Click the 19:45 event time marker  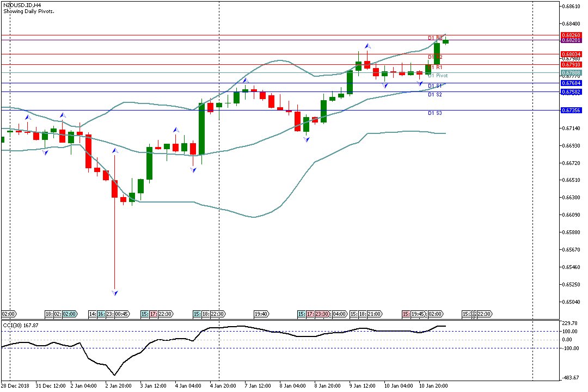click(x=418, y=314)
